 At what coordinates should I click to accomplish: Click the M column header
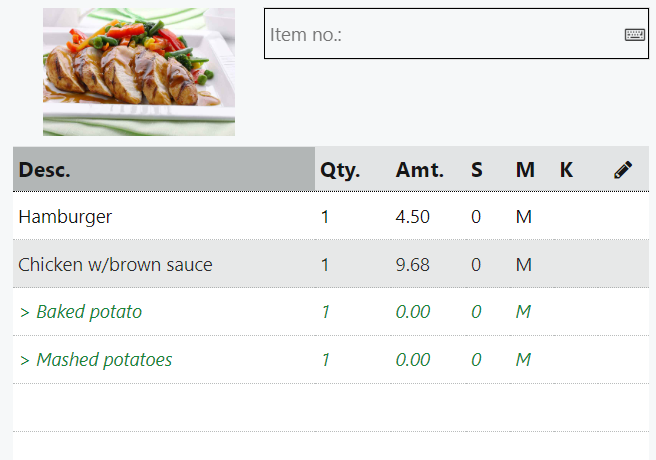coord(525,170)
